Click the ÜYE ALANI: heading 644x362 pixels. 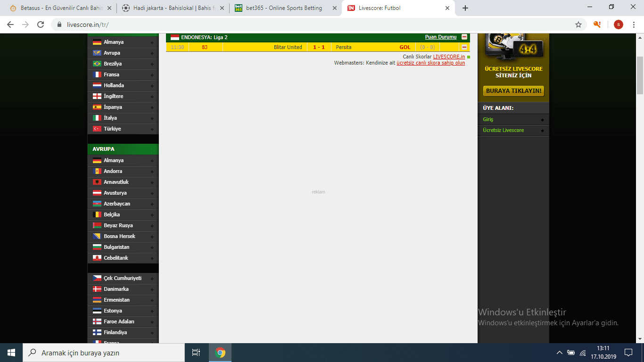pyautogui.click(x=498, y=108)
